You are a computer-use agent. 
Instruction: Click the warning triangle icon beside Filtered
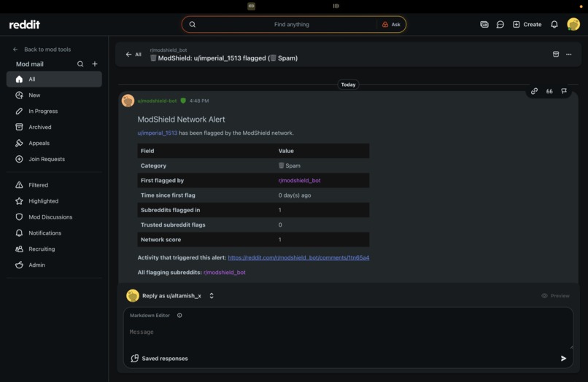19,185
